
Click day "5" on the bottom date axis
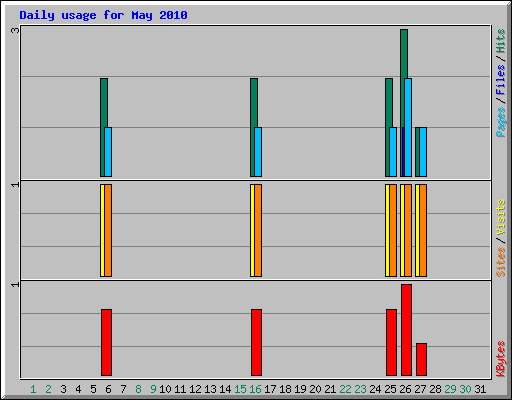tap(93, 389)
